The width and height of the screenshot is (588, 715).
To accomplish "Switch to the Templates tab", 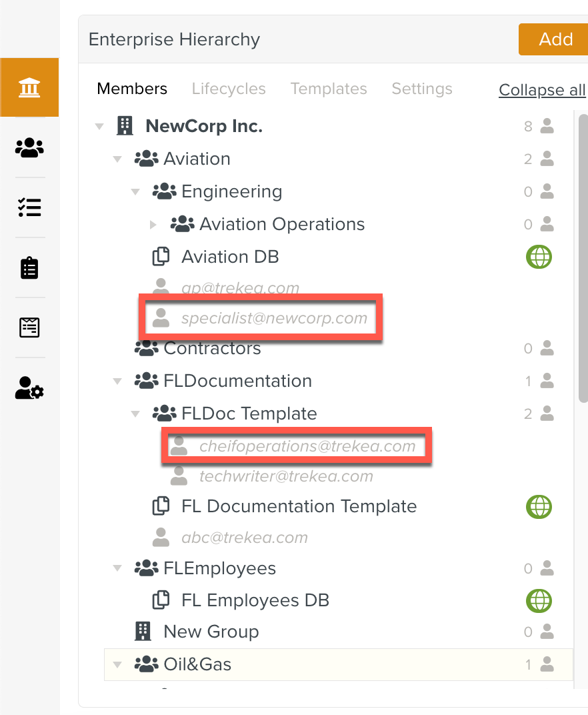I will click(329, 89).
